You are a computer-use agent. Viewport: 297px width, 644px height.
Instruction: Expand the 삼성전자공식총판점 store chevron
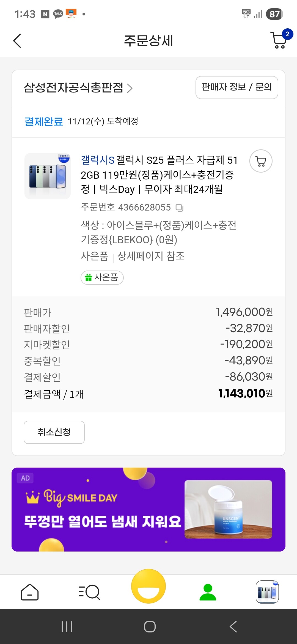[130, 88]
